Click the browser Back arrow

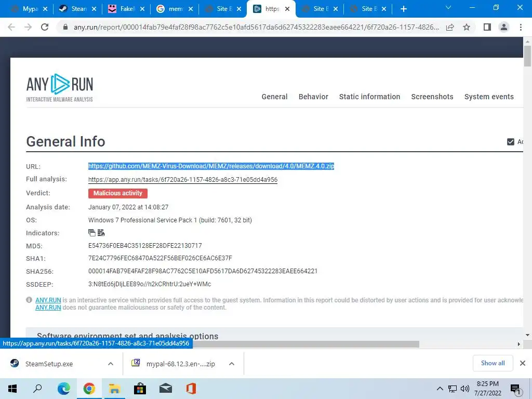click(x=11, y=27)
